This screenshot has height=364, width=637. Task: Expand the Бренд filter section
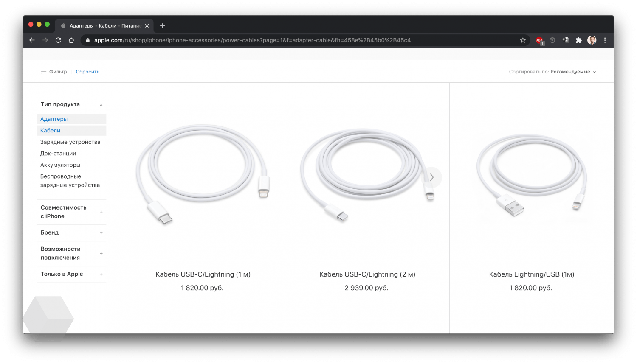(x=72, y=233)
